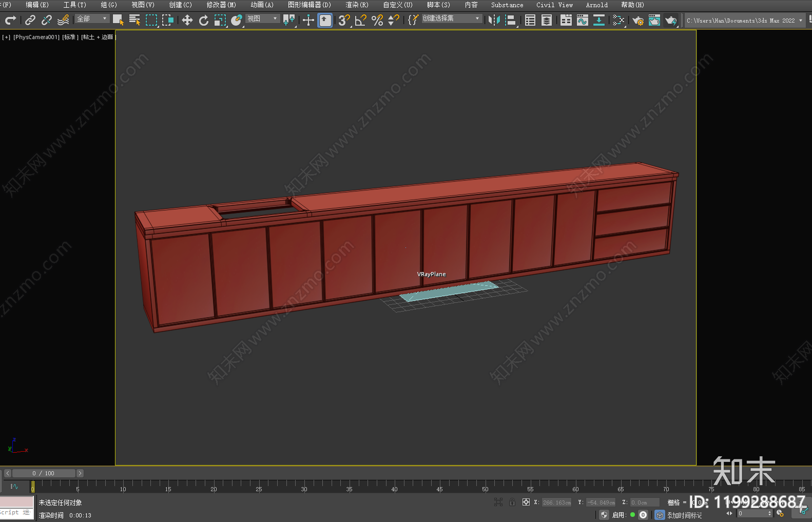This screenshot has height=522, width=812.
Task: Select the Link objects tool
Action: (x=30, y=20)
